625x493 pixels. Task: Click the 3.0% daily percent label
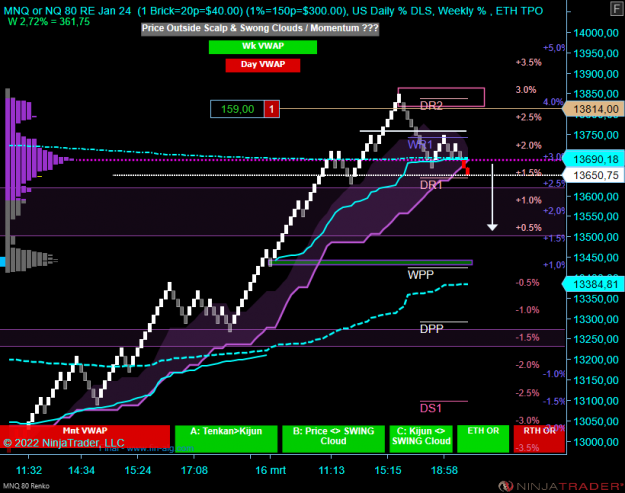tap(526, 90)
